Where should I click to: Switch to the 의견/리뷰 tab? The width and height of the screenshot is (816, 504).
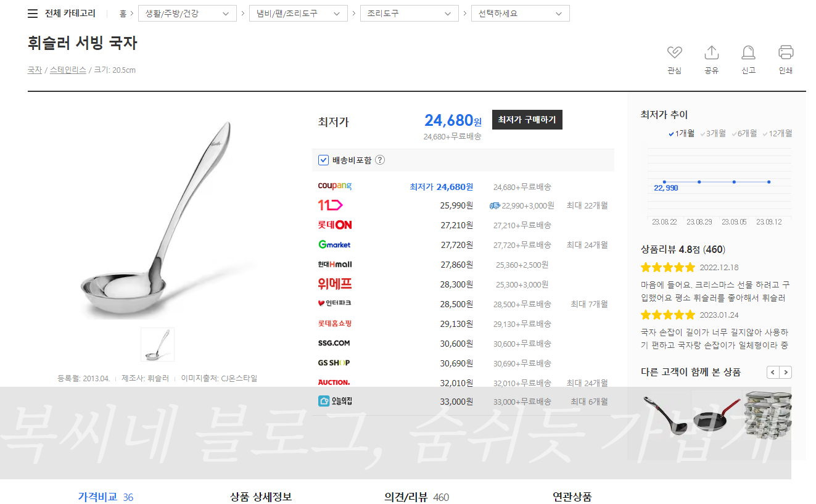pos(416,497)
